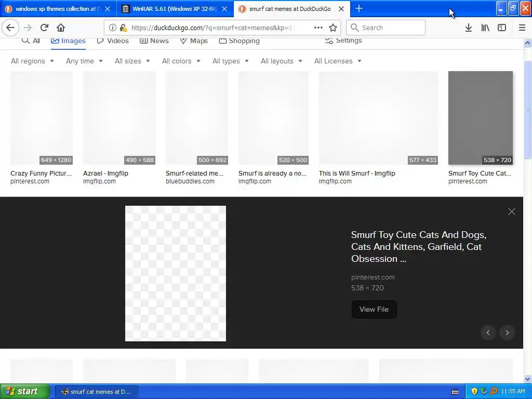Expand the All Licenses filter
This screenshot has width=532, height=399.
point(338,61)
